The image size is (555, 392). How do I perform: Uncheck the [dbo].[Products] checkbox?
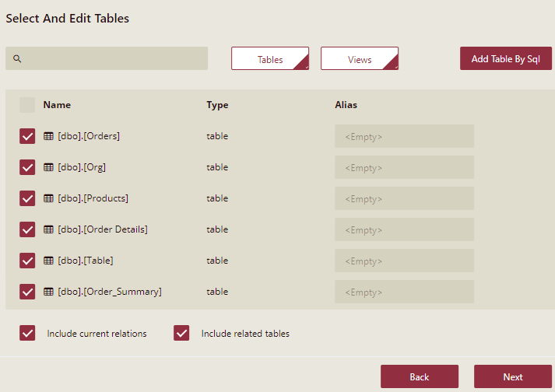pyautogui.click(x=27, y=198)
